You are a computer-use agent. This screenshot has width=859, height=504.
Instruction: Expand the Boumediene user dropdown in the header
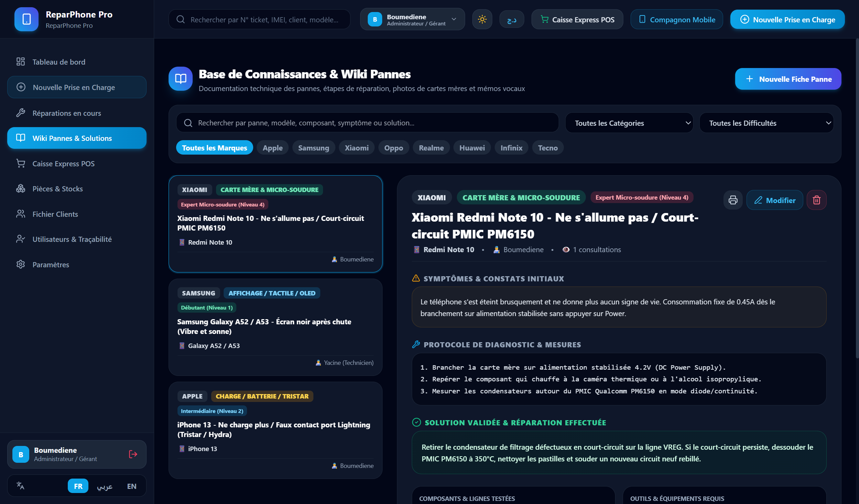click(412, 19)
